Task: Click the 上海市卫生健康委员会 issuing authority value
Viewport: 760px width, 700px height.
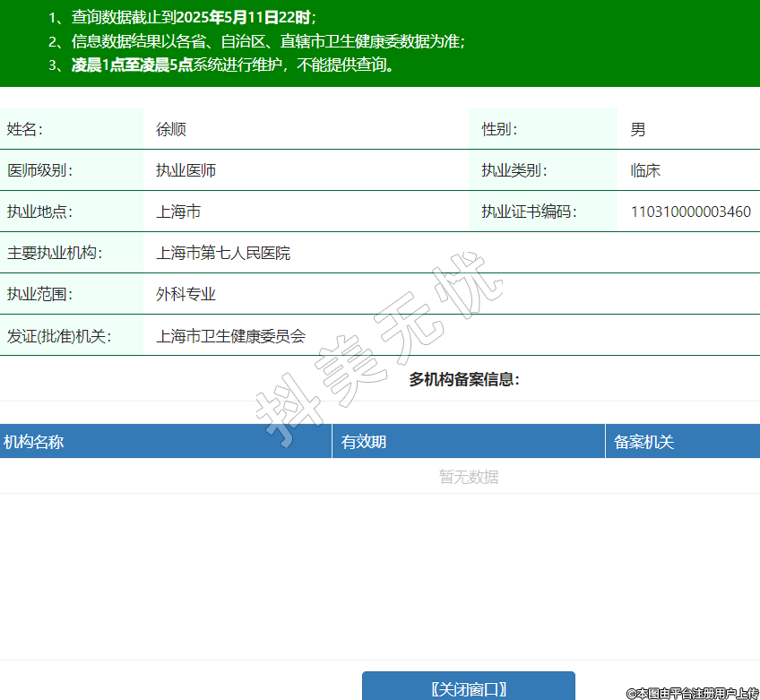Action: pos(230,336)
